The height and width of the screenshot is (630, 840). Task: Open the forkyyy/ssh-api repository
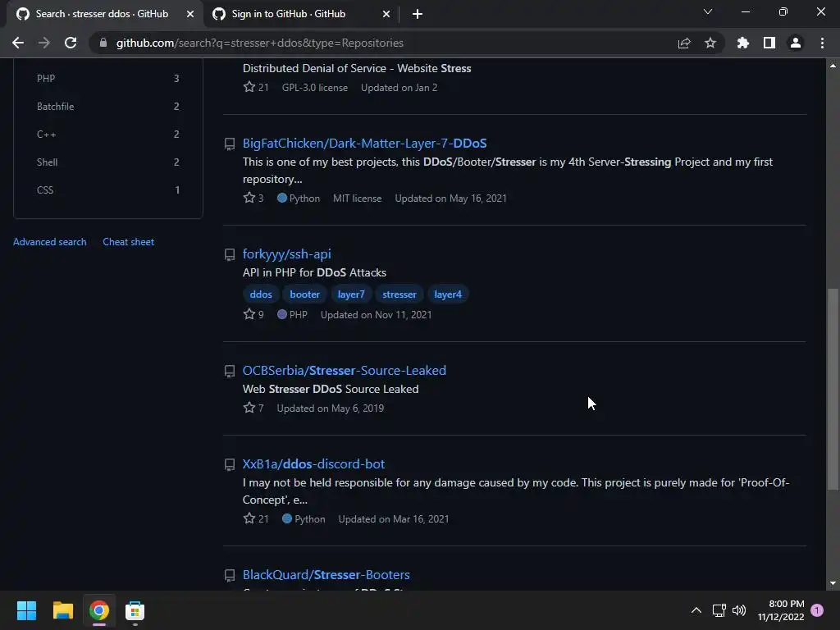click(x=286, y=254)
